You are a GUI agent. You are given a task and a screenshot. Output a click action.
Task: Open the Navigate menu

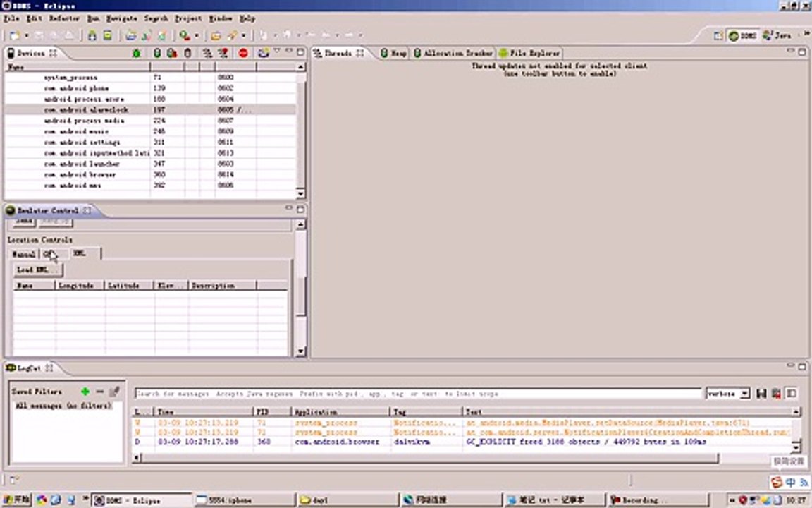pyautogui.click(x=122, y=18)
